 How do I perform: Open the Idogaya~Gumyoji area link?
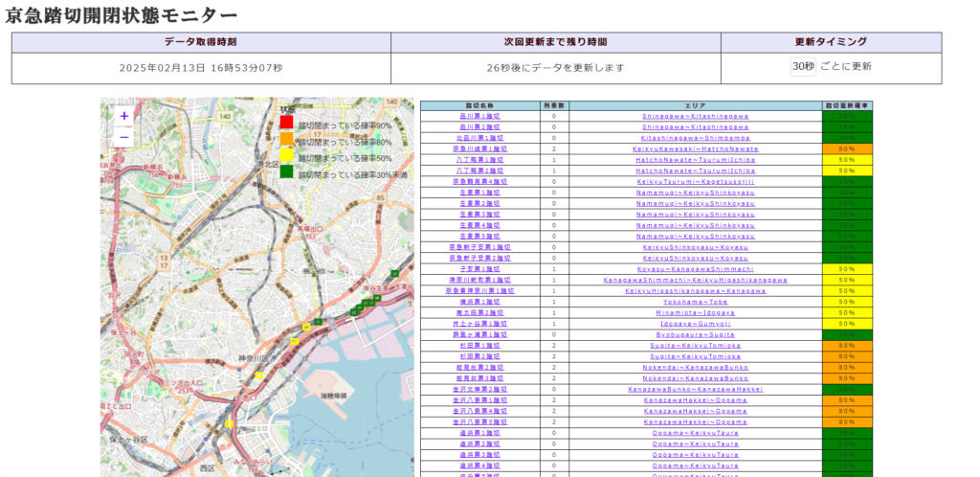pos(696,324)
